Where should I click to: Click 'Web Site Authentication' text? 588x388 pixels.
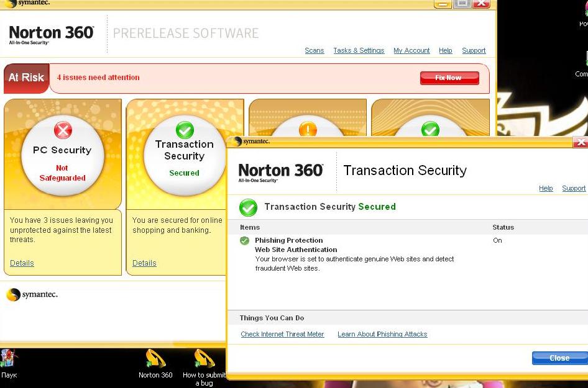click(x=296, y=250)
